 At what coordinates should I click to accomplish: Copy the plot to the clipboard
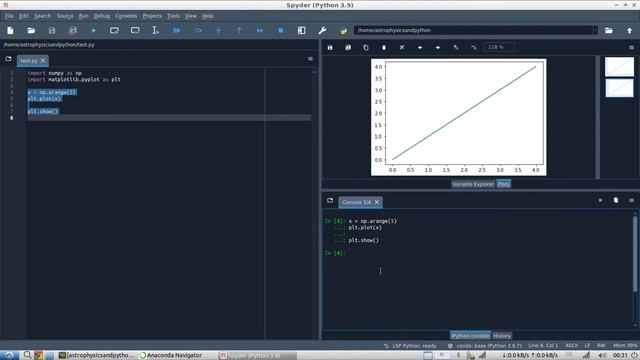[x=366, y=47]
